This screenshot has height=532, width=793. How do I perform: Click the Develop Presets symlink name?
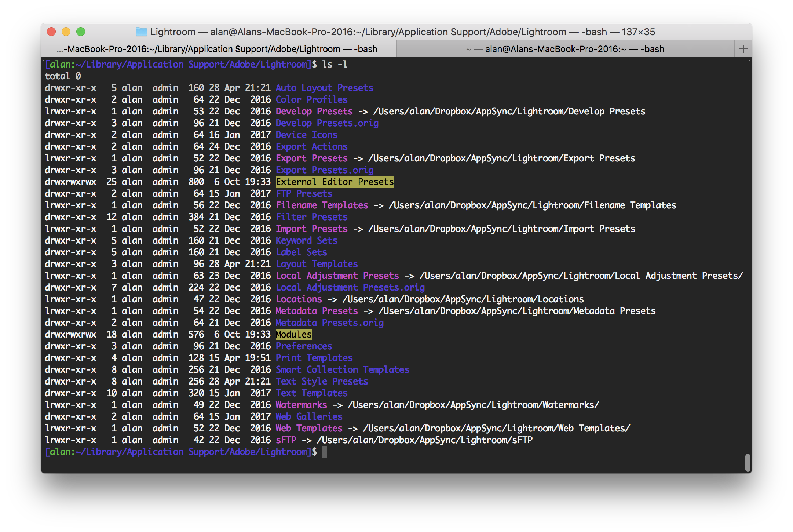(x=314, y=111)
